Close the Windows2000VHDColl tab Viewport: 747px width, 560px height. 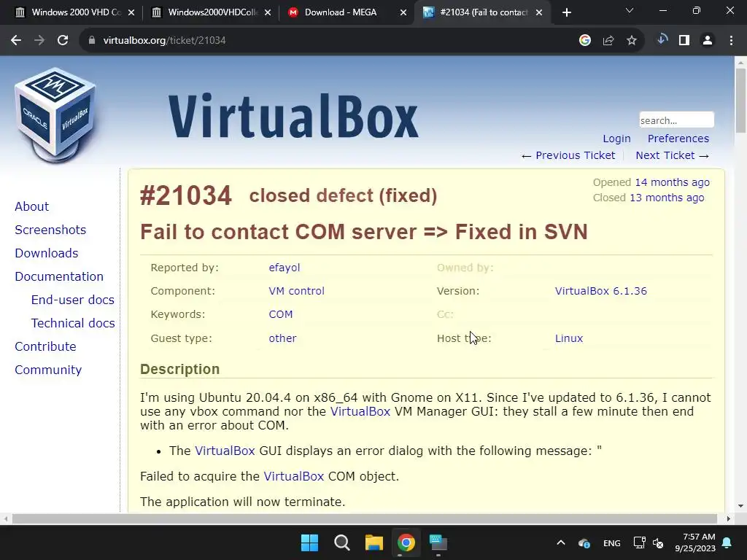tap(268, 13)
